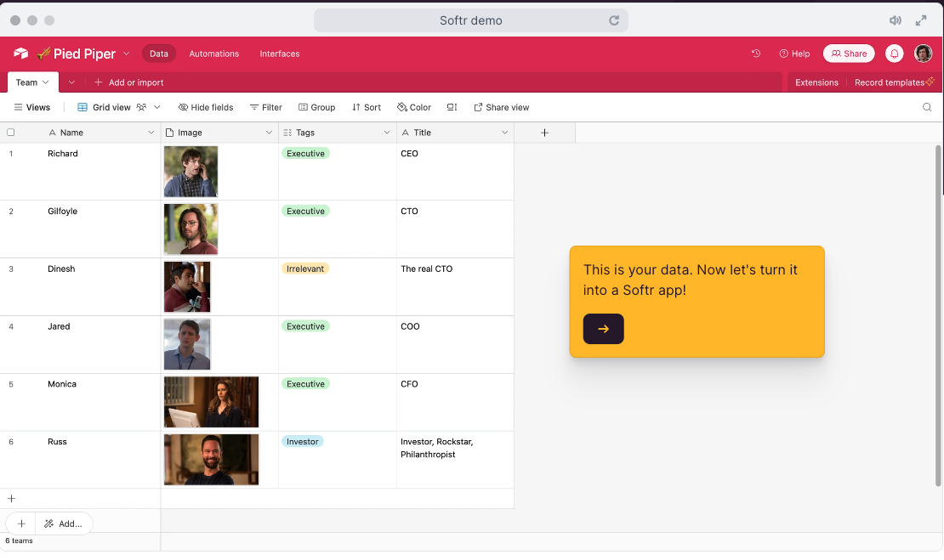Open the user profile avatar

point(923,54)
